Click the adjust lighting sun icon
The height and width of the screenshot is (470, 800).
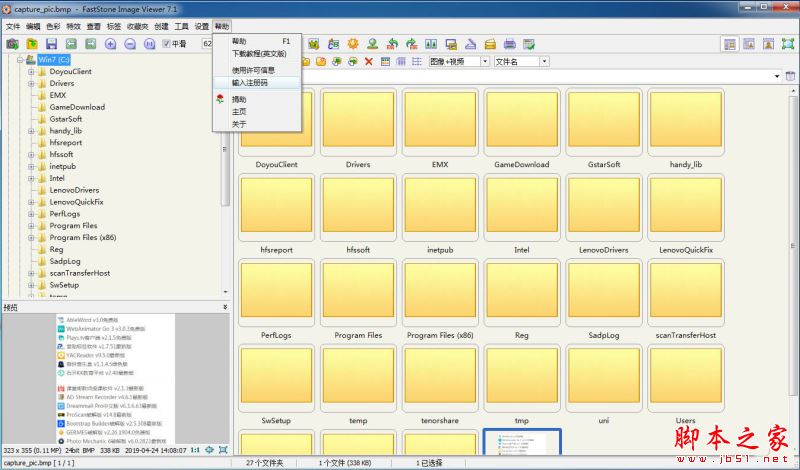point(353,44)
